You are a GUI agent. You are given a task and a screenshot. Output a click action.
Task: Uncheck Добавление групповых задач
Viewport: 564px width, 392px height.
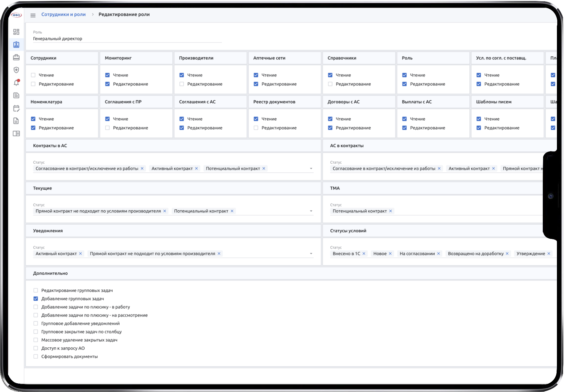36,299
